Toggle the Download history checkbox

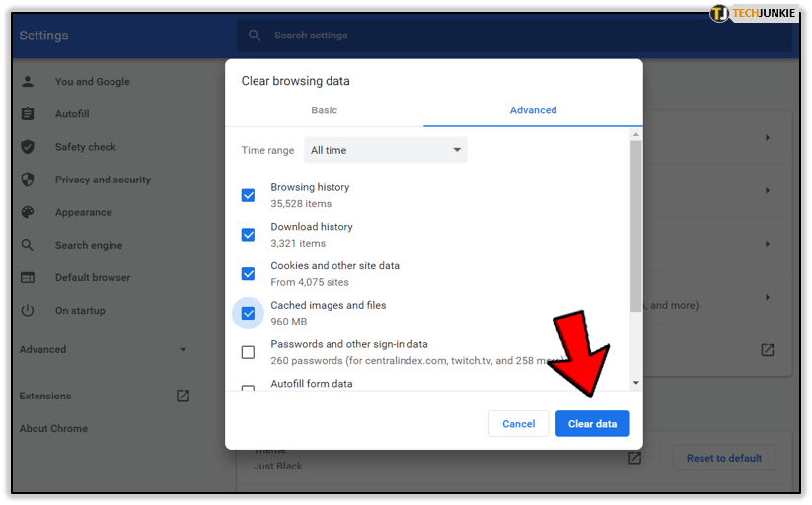point(248,235)
